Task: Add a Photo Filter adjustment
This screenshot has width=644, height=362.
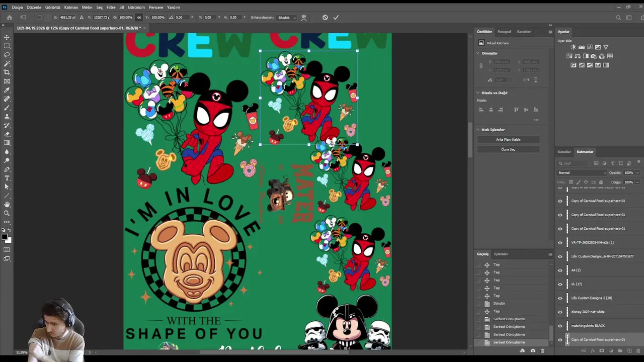Action: coord(594,56)
